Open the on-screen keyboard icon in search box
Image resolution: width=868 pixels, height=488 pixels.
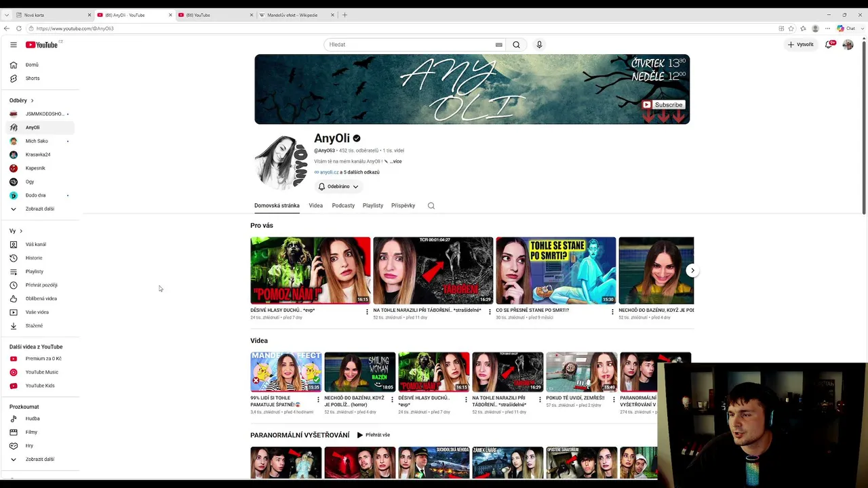point(499,45)
